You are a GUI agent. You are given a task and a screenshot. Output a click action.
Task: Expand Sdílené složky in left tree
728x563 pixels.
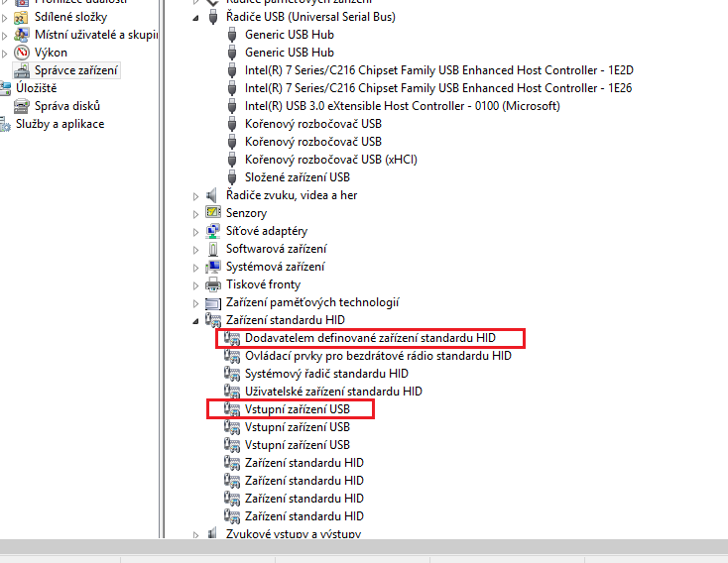point(6,17)
